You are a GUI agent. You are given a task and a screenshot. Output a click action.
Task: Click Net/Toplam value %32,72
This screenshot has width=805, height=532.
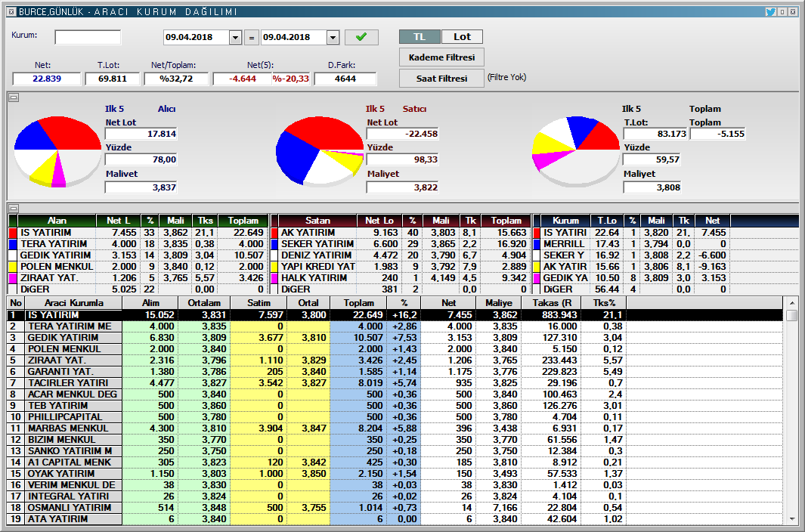pyautogui.click(x=176, y=79)
